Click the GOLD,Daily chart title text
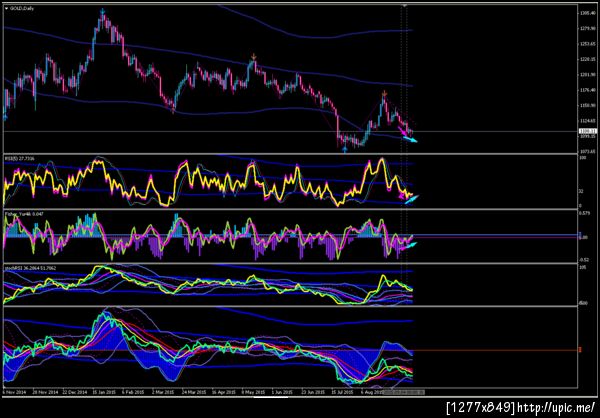This screenshot has height=418, width=600. (22, 8)
